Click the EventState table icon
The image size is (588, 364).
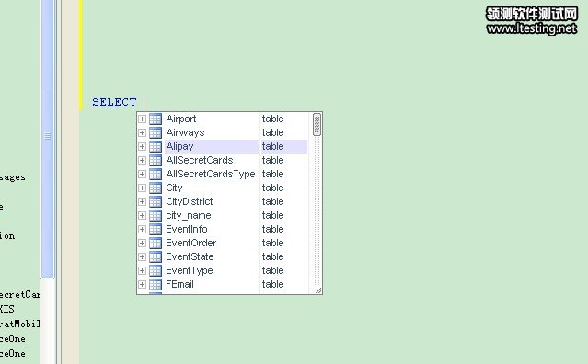coord(156,256)
